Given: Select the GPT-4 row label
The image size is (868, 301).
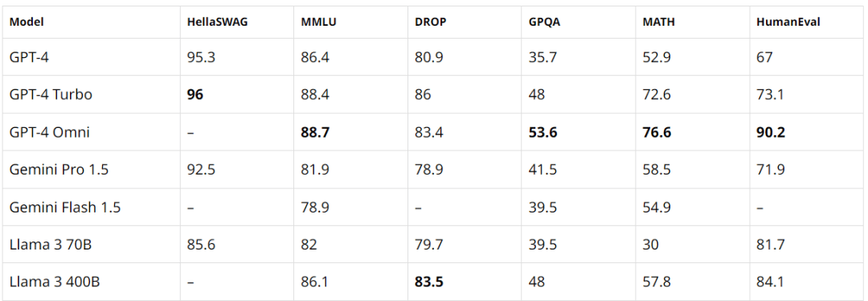Looking at the screenshot, I should coord(29,56).
